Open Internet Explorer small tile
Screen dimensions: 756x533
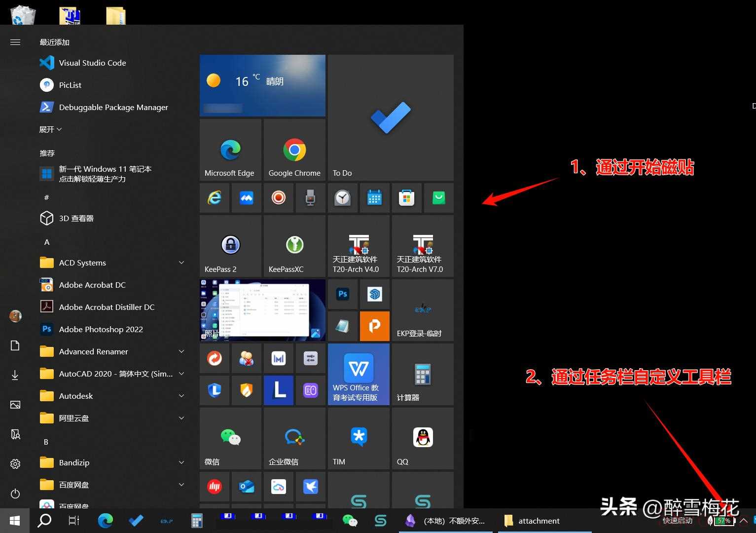click(x=215, y=198)
